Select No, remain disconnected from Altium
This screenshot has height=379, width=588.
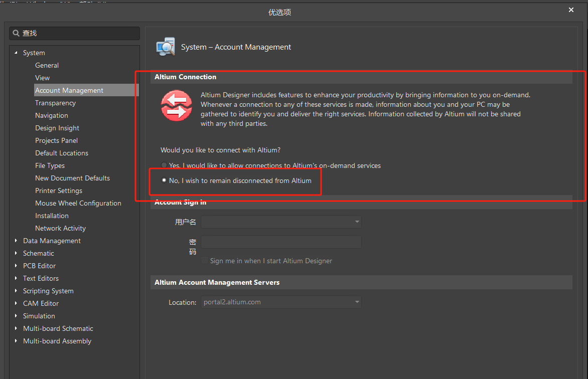[x=164, y=180]
